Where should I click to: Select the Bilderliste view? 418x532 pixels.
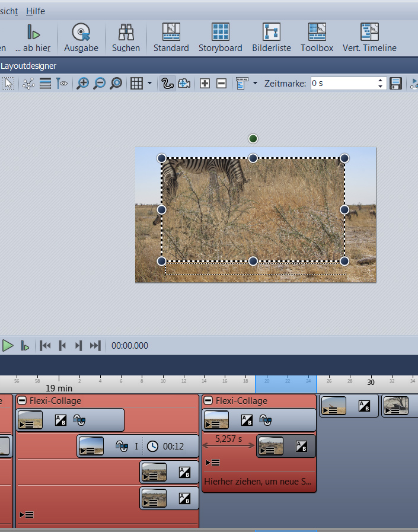click(x=272, y=37)
